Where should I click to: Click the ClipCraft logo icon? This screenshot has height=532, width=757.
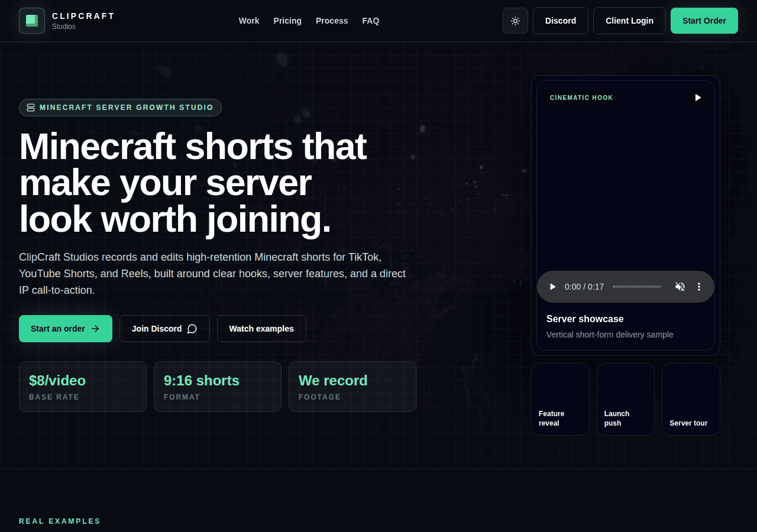32,21
